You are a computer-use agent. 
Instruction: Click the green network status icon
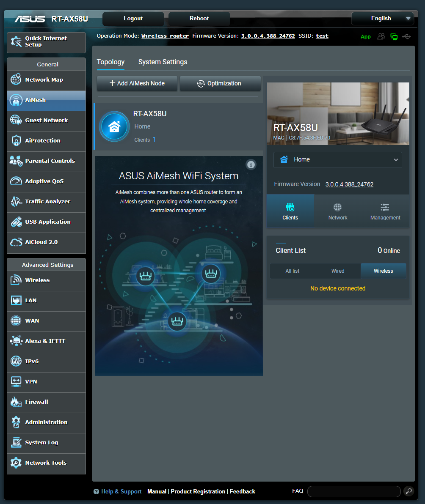coord(394,37)
